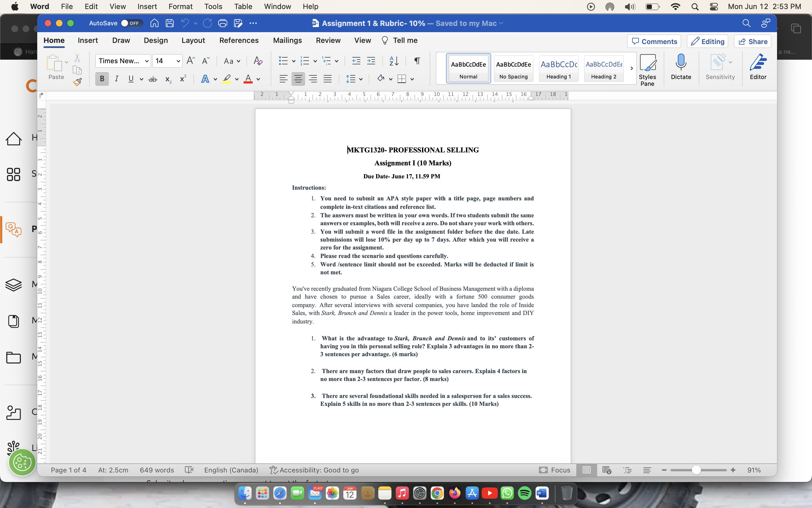Click the 649 words count

(x=157, y=470)
